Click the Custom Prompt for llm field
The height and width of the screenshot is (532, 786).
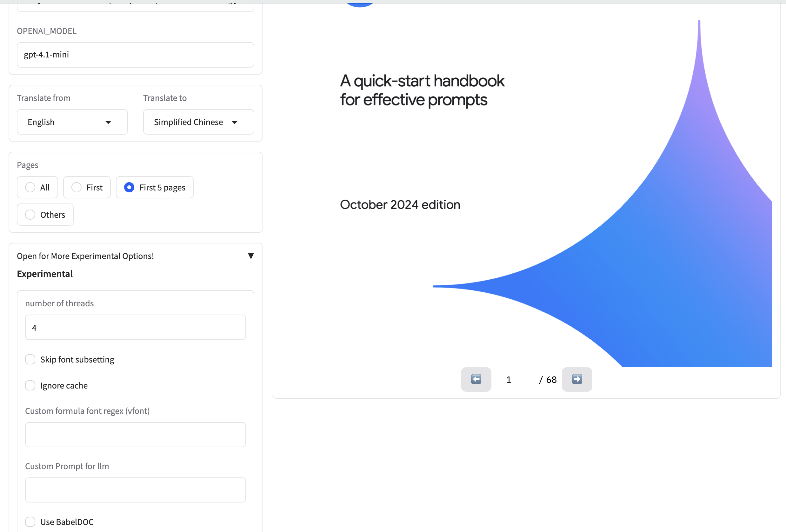[135, 490]
